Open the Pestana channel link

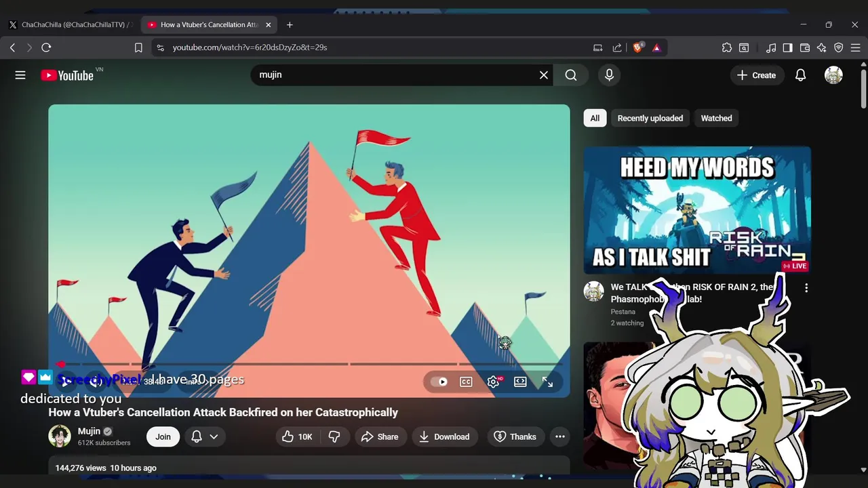coord(623,312)
